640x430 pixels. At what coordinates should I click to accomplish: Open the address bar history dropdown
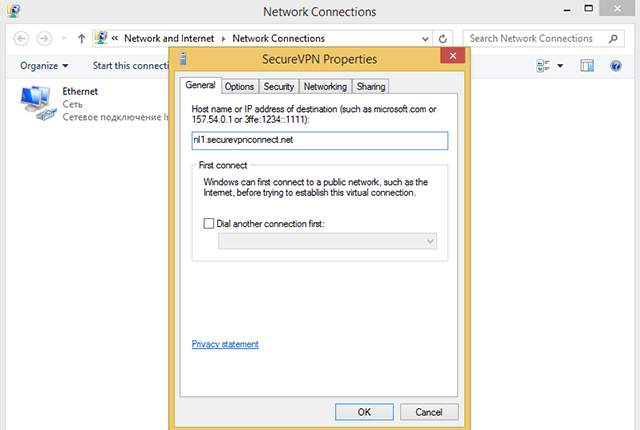click(x=425, y=39)
